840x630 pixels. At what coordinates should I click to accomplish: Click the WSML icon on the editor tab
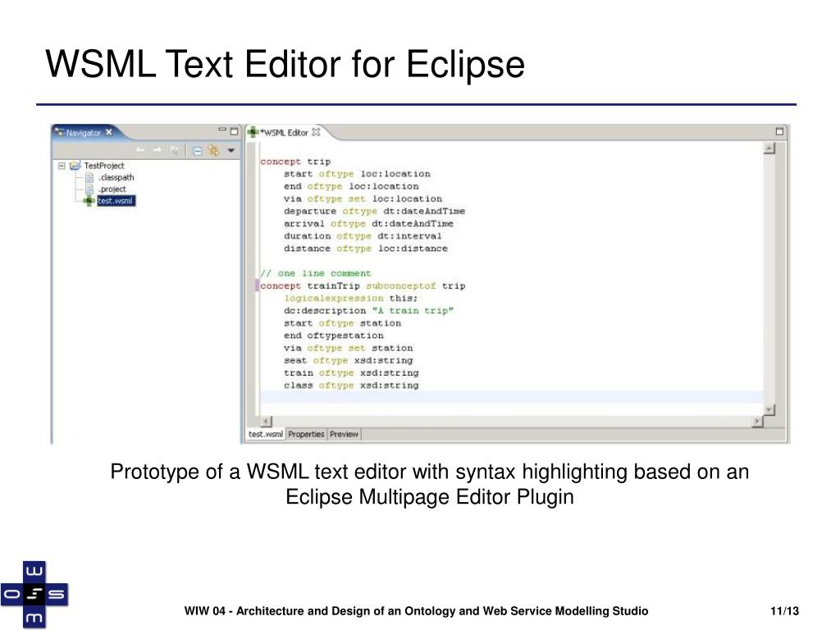[253, 132]
